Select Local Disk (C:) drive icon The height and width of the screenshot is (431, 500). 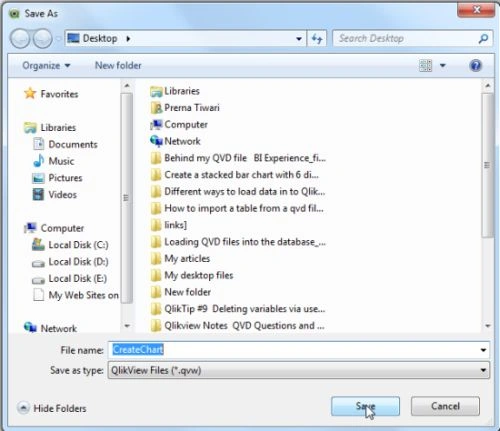tap(38, 245)
